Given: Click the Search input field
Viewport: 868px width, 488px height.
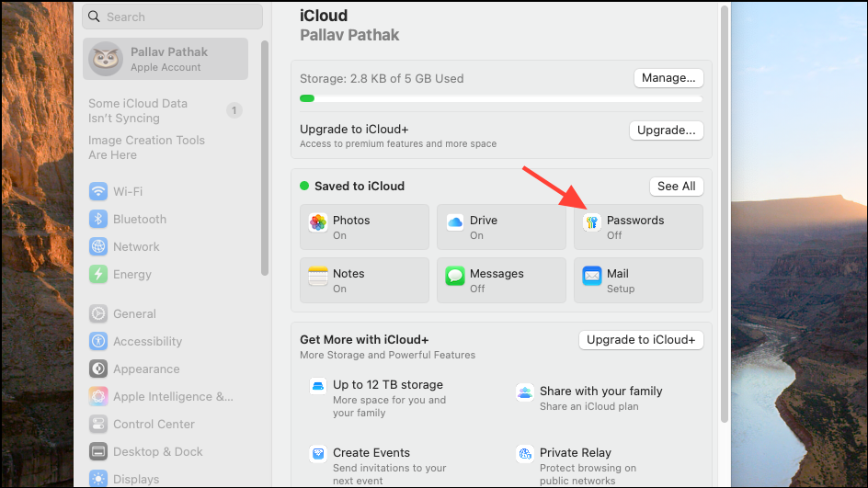Looking at the screenshot, I should [x=172, y=17].
